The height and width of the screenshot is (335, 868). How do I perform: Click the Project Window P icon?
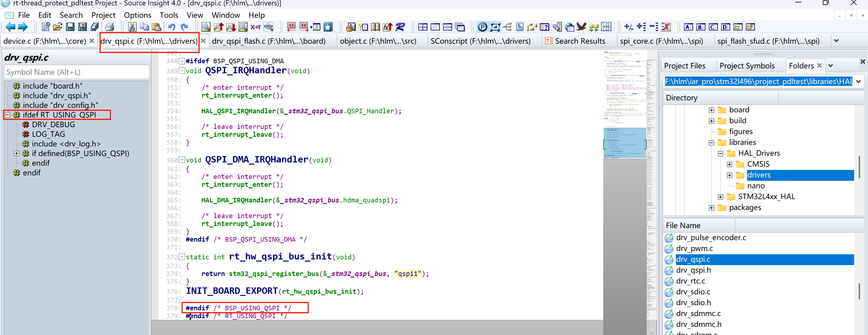pyautogui.click(x=482, y=27)
